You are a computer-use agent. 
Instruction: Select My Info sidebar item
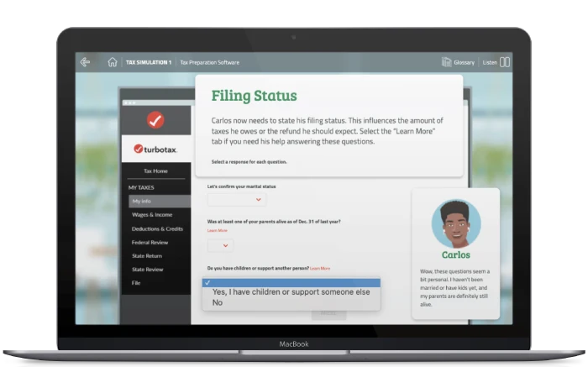pos(141,202)
